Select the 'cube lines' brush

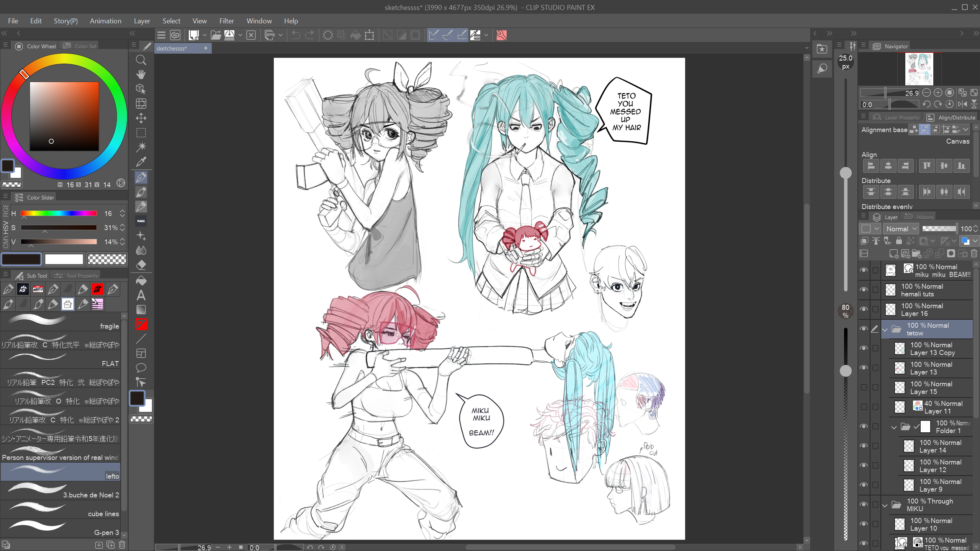point(61,510)
